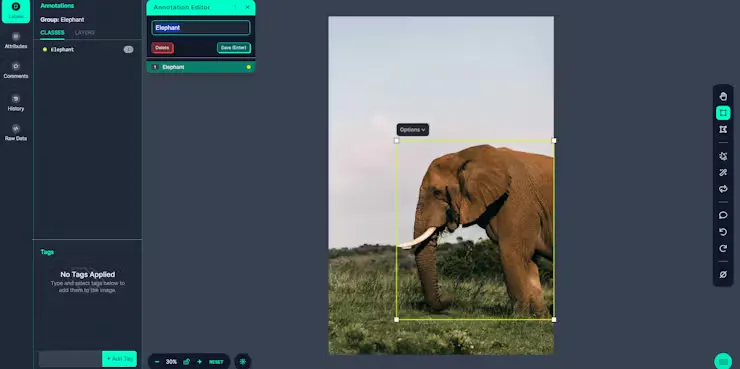This screenshot has height=369, width=740.
Task: Click the Group: Elephant label
Action: [x=62, y=20]
